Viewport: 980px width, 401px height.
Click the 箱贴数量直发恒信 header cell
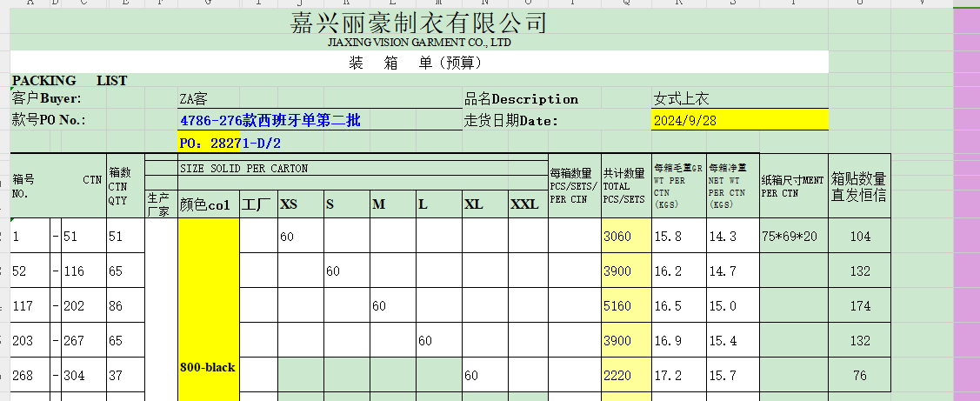(x=860, y=187)
